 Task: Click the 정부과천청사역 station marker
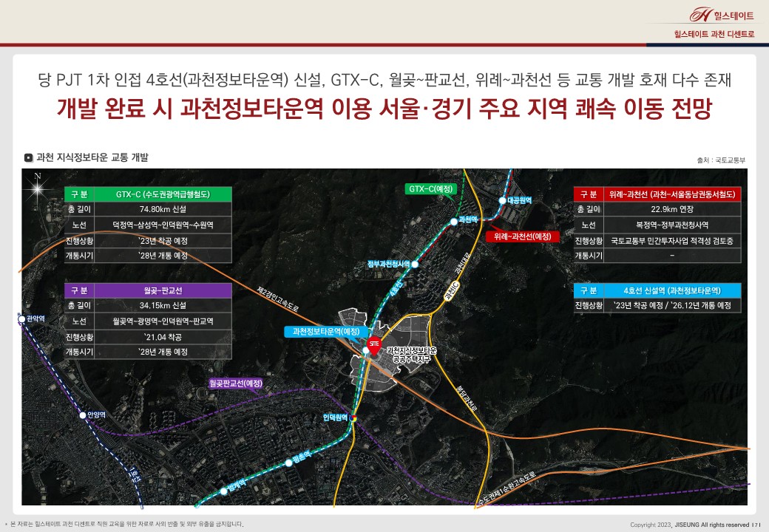416,264
